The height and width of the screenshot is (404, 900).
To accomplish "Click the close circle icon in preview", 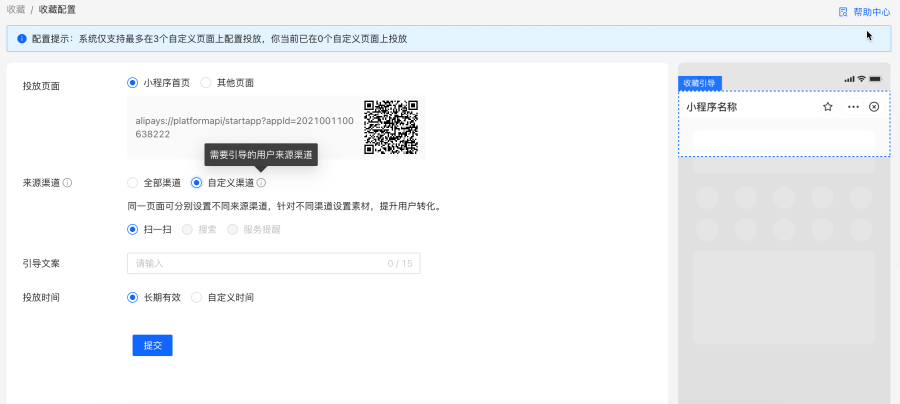I will 874,107.
